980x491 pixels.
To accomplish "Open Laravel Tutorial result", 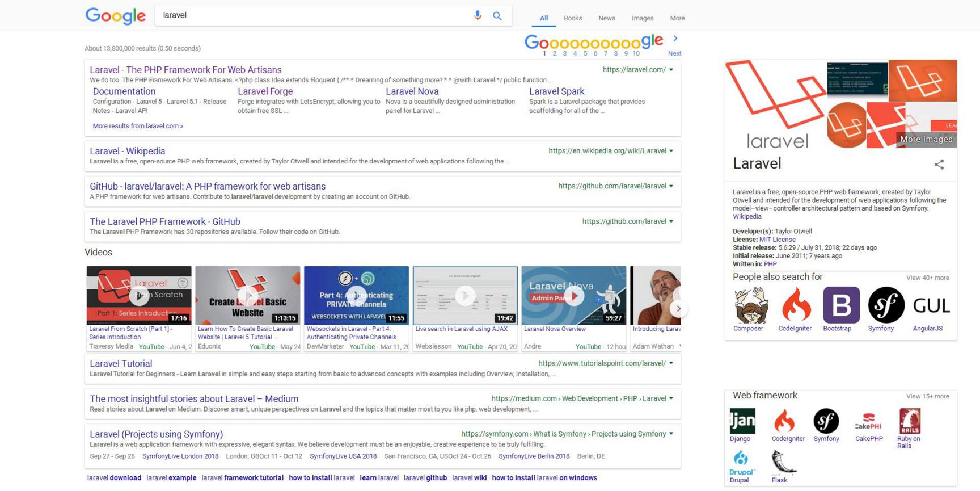I will point(121,363).
